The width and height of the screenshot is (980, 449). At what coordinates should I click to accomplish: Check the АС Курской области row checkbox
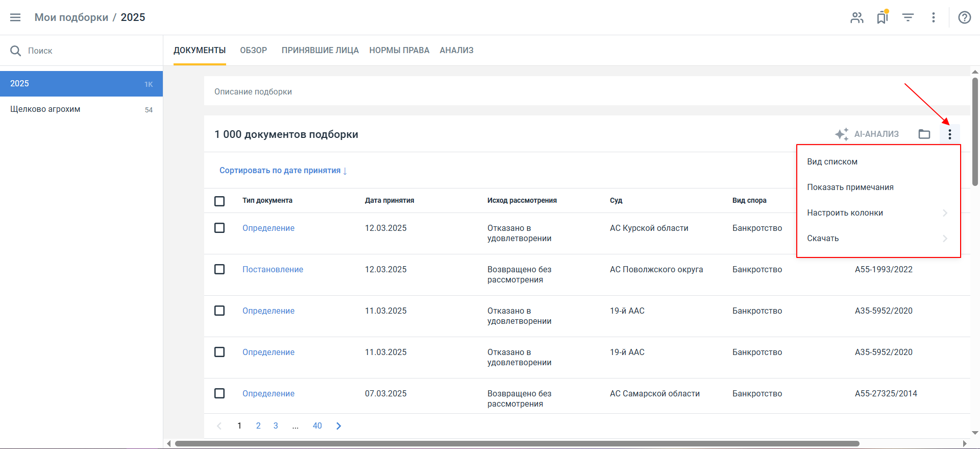(x=219, y=228)
